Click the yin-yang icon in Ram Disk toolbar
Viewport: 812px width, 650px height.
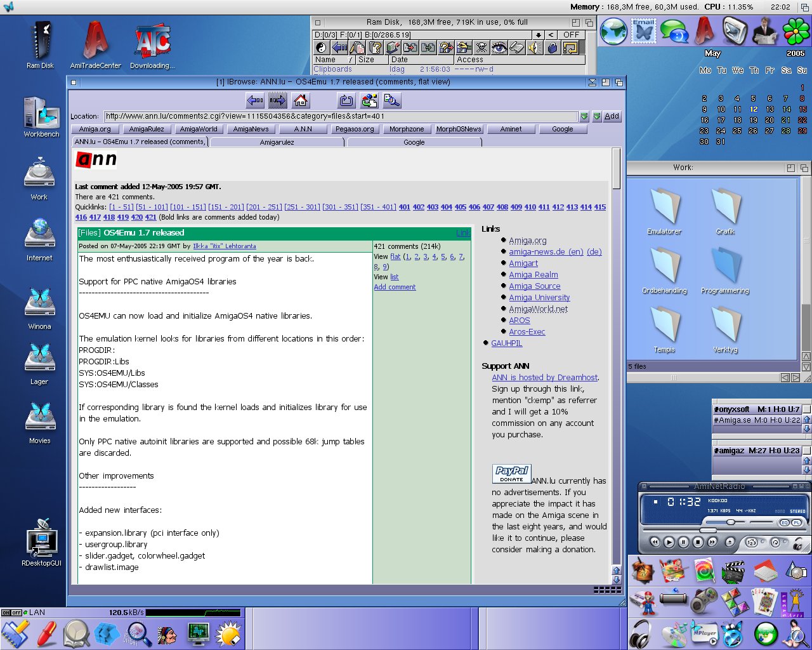tap(322, 48)
